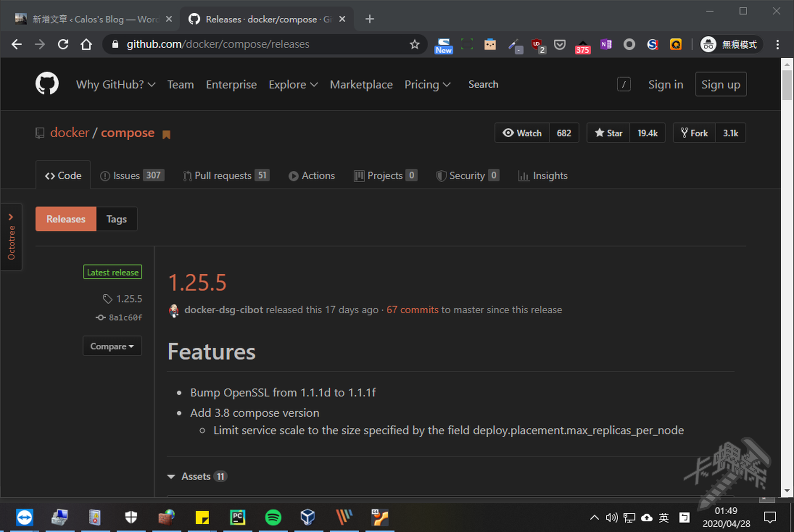Open the 67 commits link
This screenshot has height=532, width=794.
tap(412, 310)
